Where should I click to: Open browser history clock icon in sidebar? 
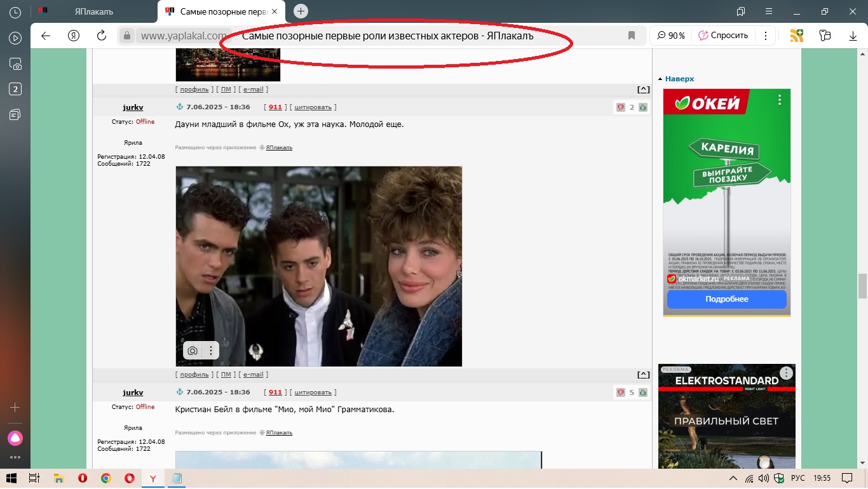[x=15, y=12]
